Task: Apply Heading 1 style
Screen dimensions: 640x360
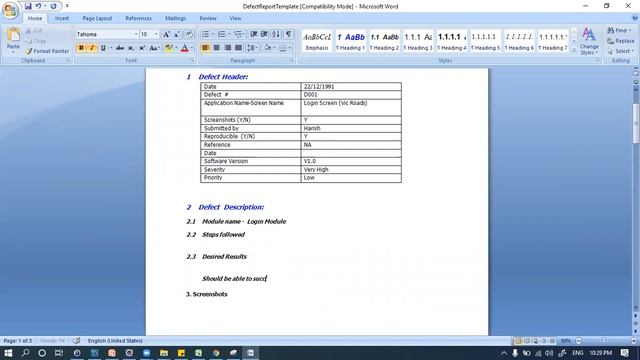Action: (351, 41)
